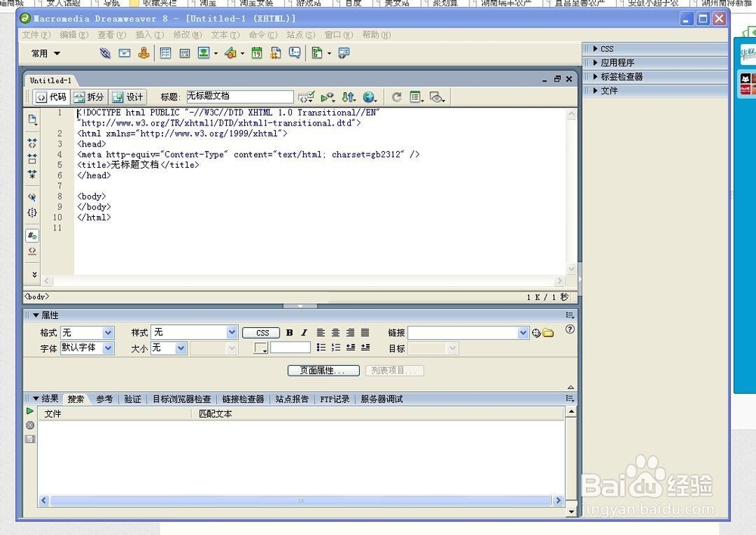Open the 站点(S) menu
This screenshot has height=535, width=756.
[x=301, y=35]
